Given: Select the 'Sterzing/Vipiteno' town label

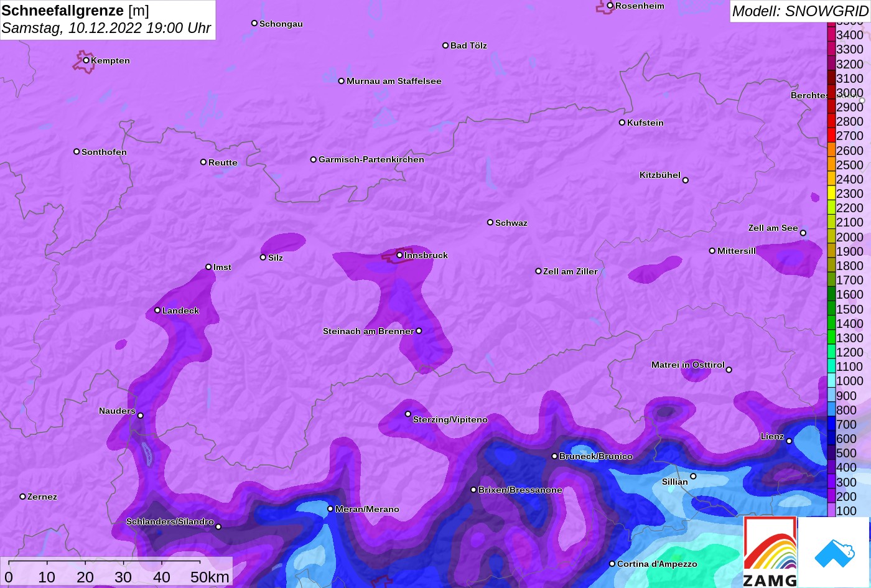Looking at the screenshot, I should click(450, 420).
